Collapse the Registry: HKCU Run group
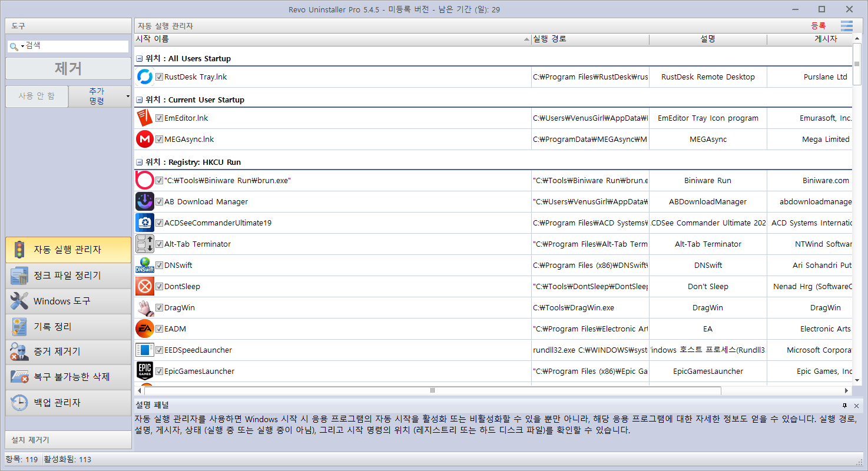Viewport: 868px width, 471px height. [x=140, y=162]
